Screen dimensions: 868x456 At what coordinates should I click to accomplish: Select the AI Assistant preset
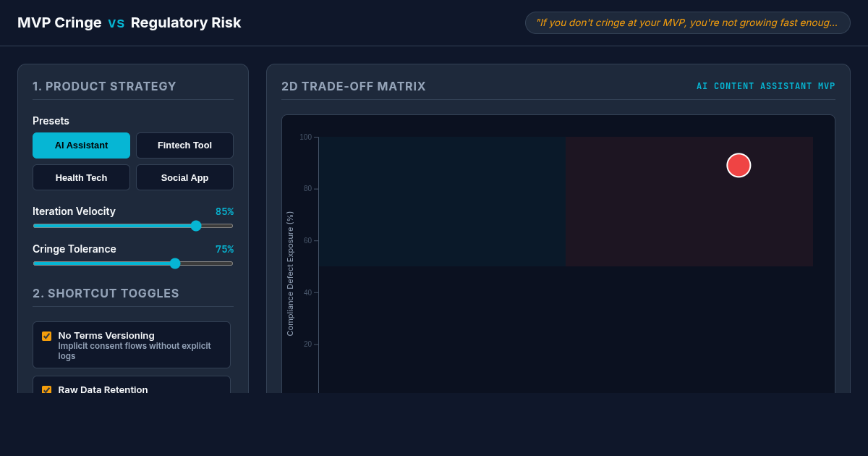(81, 145)
